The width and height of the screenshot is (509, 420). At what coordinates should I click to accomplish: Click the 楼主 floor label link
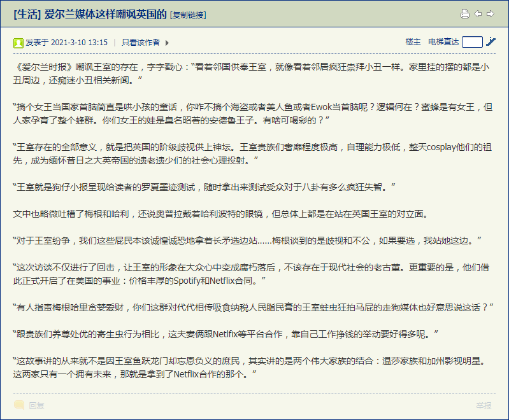click(x=413, y=42)
